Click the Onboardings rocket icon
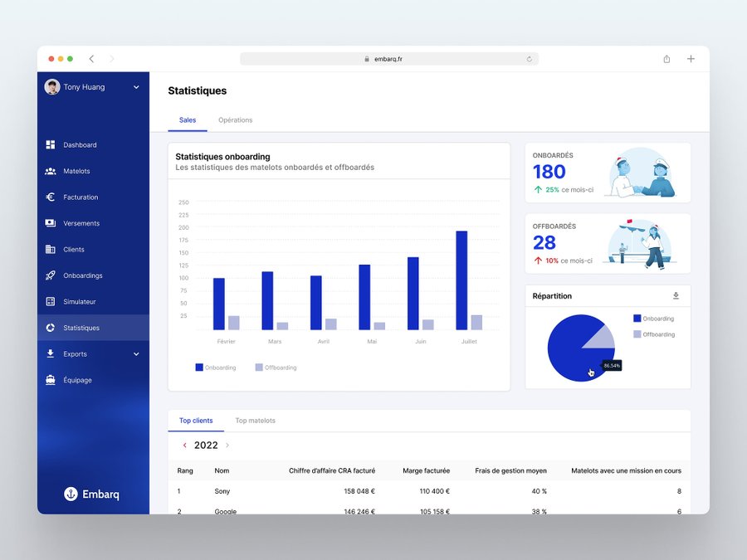 51,275
